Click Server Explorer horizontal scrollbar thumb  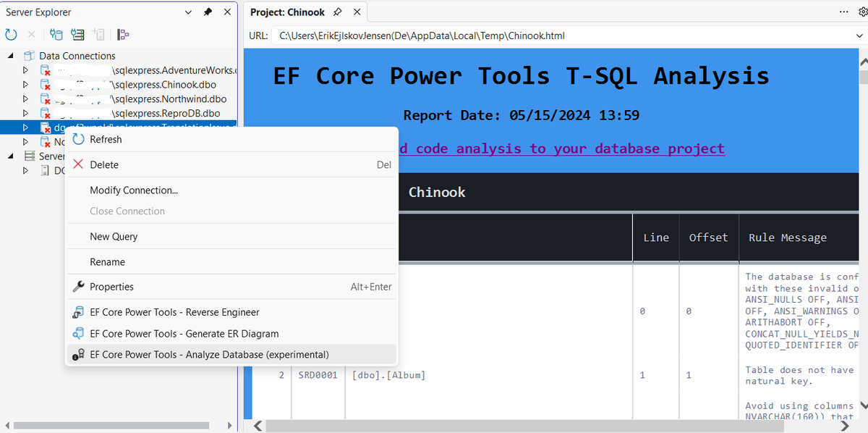[x=111, y=426]
